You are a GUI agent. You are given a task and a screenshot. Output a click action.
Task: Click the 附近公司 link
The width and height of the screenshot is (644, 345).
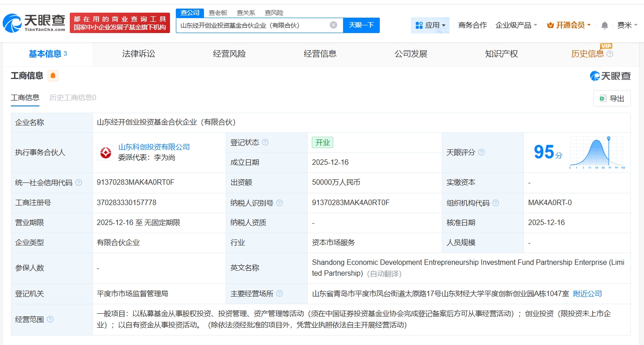pyautogui.click(x=588, y=294)
